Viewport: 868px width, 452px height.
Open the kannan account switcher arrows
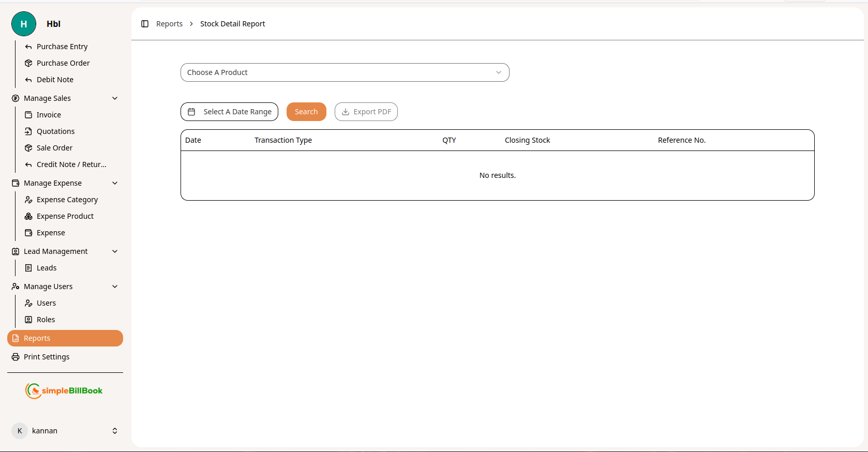[x=115, y=431]
